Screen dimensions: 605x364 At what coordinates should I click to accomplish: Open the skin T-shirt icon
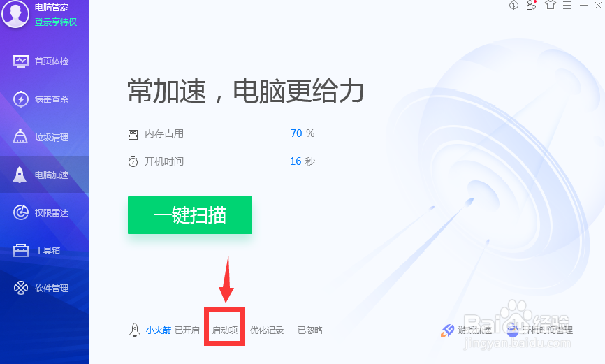point(551,5)
